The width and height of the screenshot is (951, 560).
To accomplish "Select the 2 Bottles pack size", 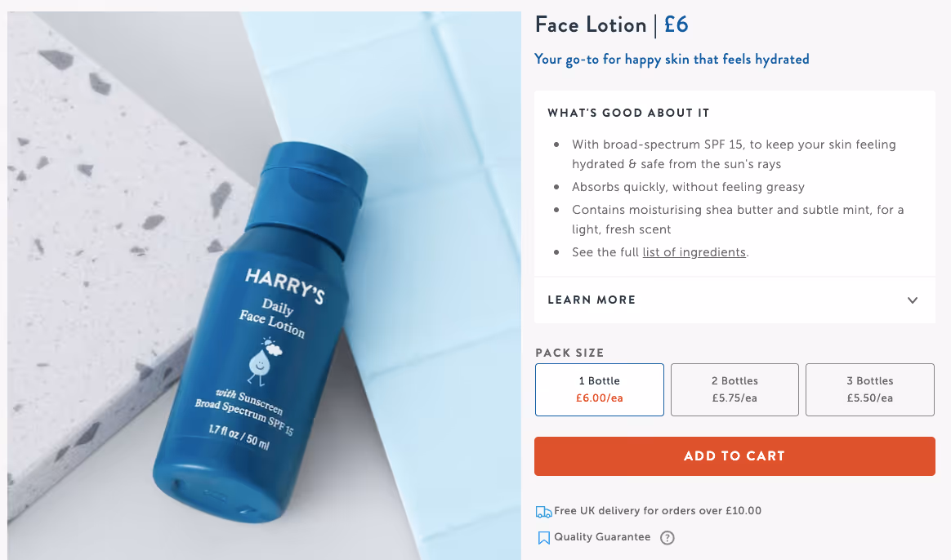I will point(734,389).
